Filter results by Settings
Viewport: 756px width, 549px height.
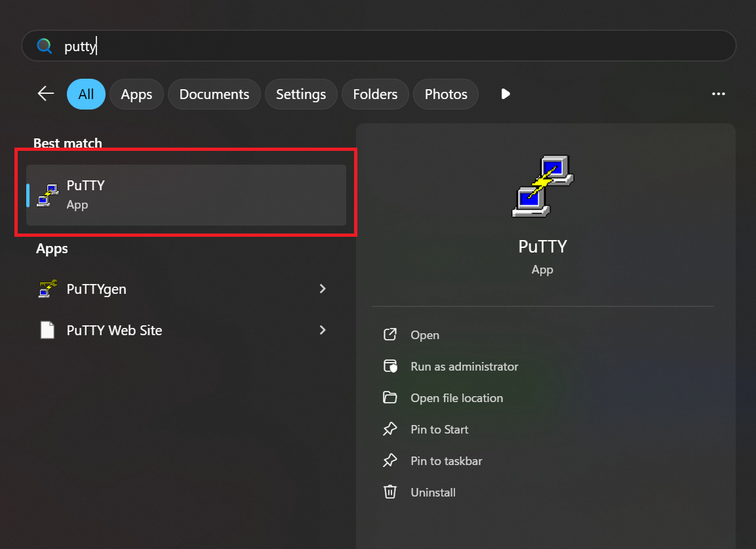click(301, 94)
